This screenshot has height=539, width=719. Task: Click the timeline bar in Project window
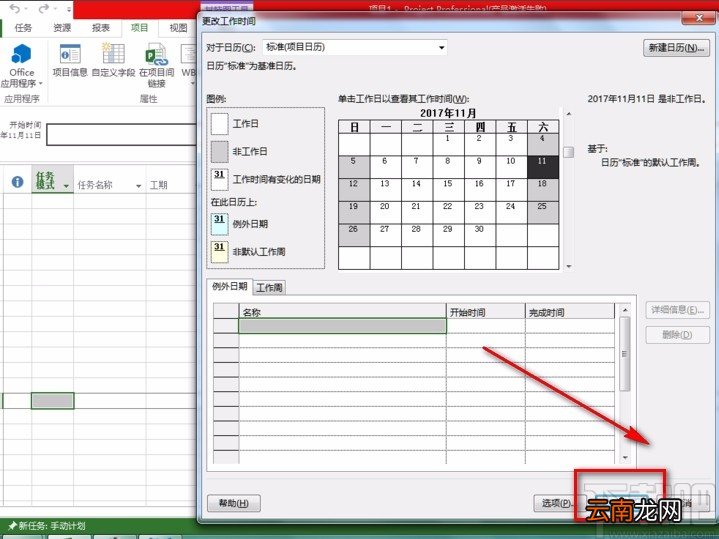[x=122, y=134]
